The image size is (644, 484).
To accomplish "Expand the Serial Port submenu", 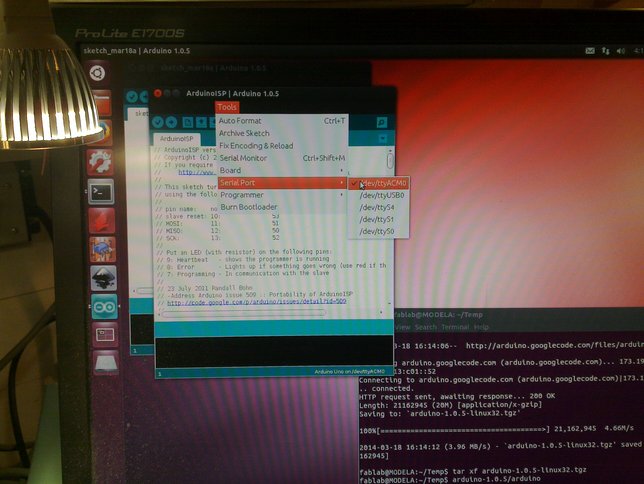I will 282,182.
